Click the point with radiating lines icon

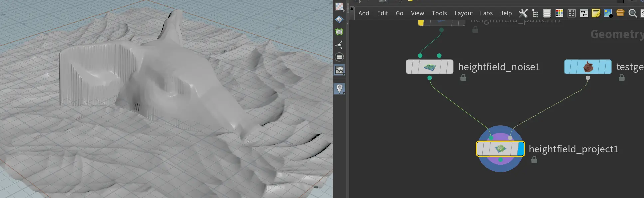pos(339,45)
